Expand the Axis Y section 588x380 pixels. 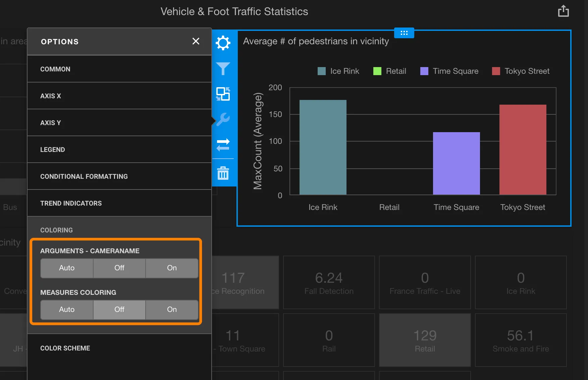119,123
